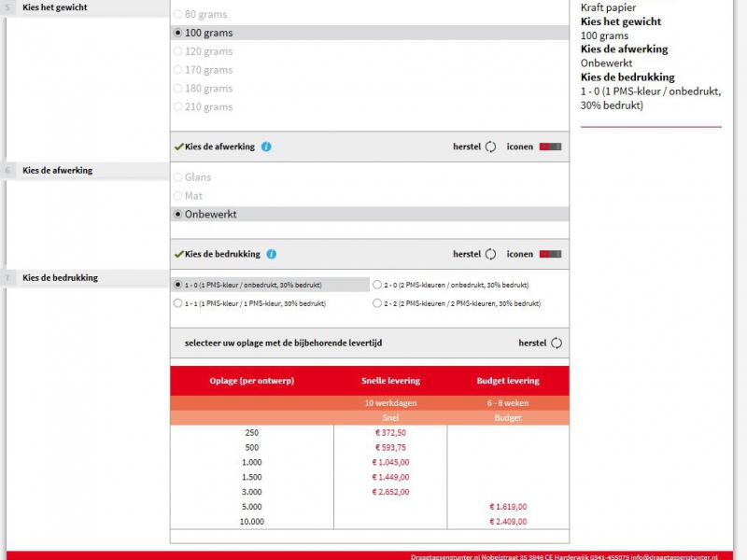Toggle iconen view in the afwerking header

(x=550, y=147)
